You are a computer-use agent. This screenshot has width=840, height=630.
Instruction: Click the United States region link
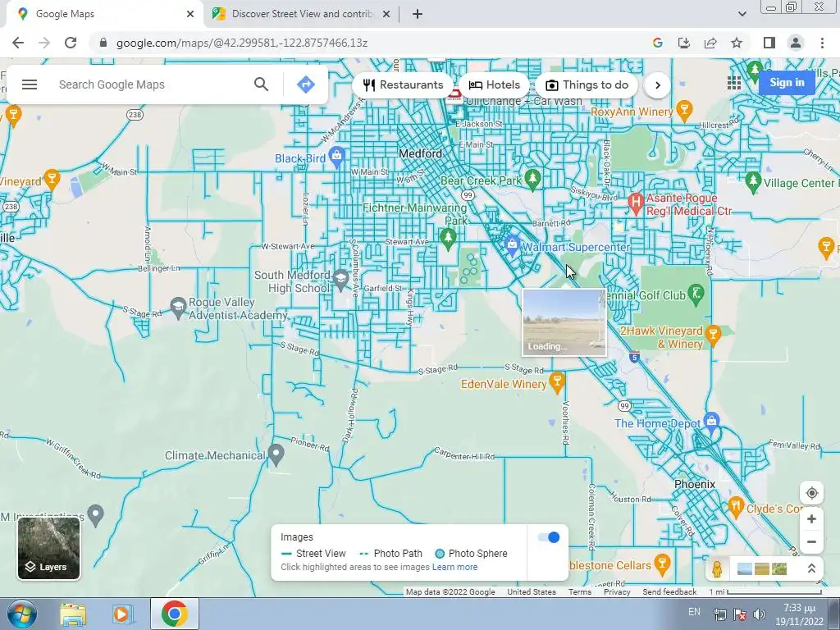(532, 592)
